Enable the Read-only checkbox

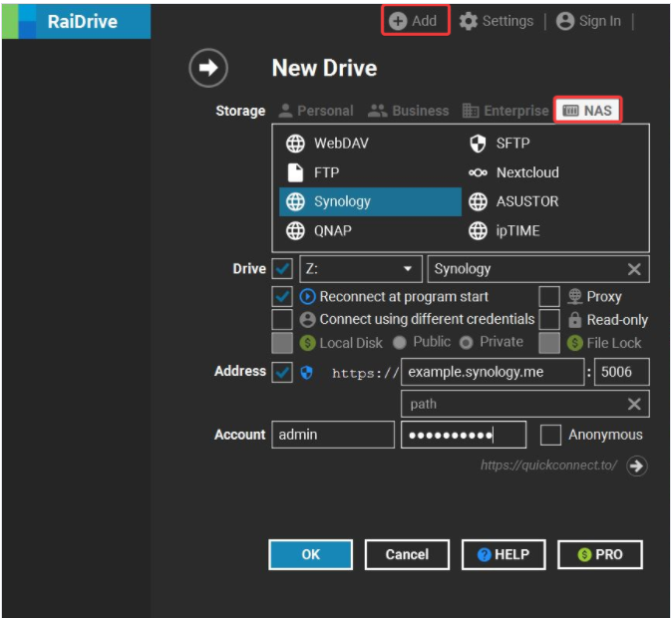(x=549, y=319)
